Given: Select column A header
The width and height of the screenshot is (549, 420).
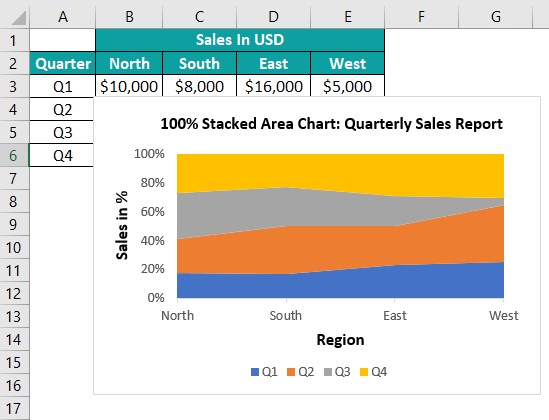Looking at the screenshot, I should pos(63,16).
